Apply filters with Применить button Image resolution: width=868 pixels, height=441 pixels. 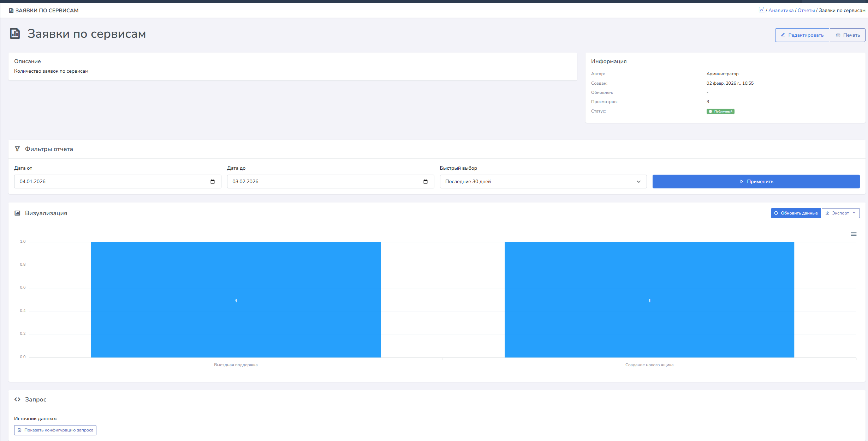756,182
